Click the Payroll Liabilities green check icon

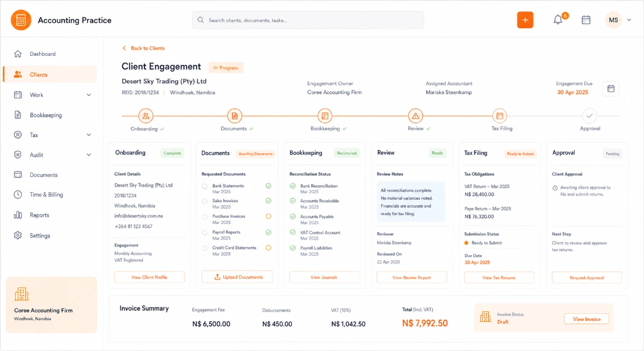(x=293, y=248)
